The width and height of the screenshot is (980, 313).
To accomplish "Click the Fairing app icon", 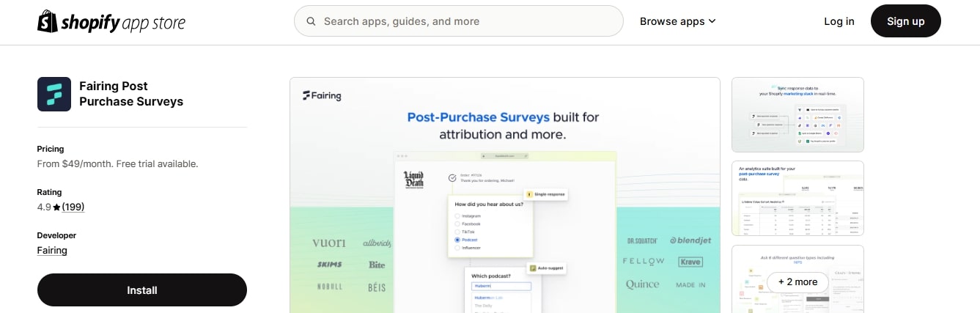I will (x=54, y=94).
